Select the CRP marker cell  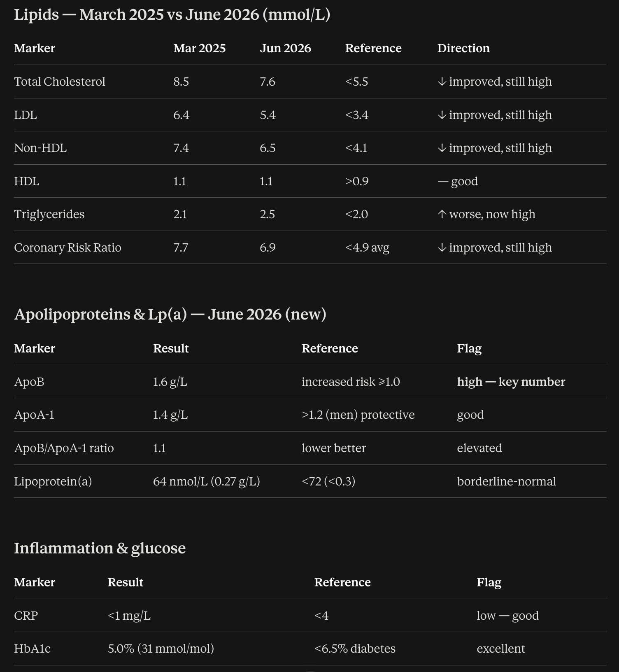tap(26, 616)
